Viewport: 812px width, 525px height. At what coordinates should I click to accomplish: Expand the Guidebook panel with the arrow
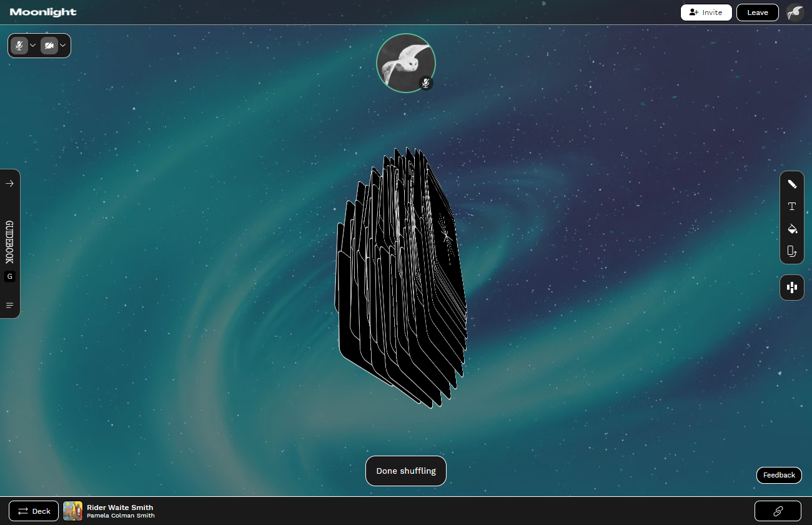pyautogui.click(x=9, y=183)
